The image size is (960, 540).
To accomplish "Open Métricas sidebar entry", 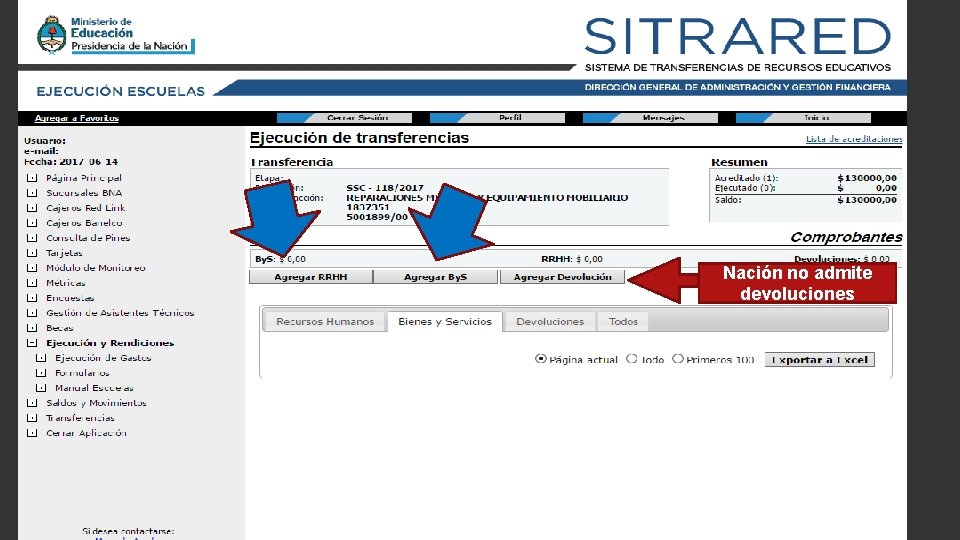I will point(66,283).
